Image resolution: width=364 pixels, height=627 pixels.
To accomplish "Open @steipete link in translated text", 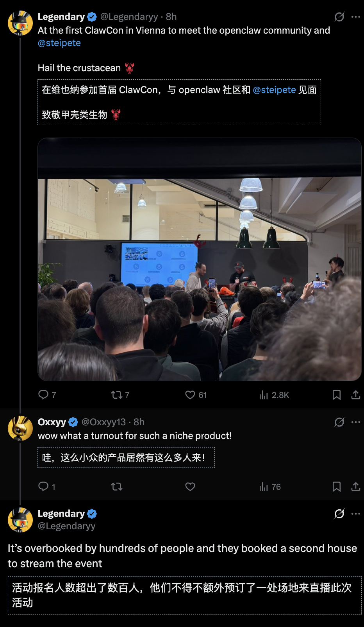I will click(274, 90).
